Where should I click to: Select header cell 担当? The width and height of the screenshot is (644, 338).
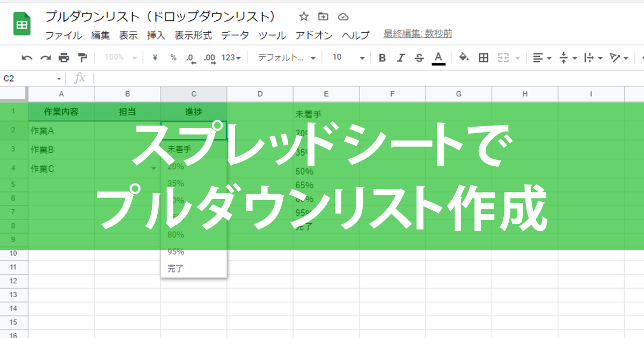point(128,112)
